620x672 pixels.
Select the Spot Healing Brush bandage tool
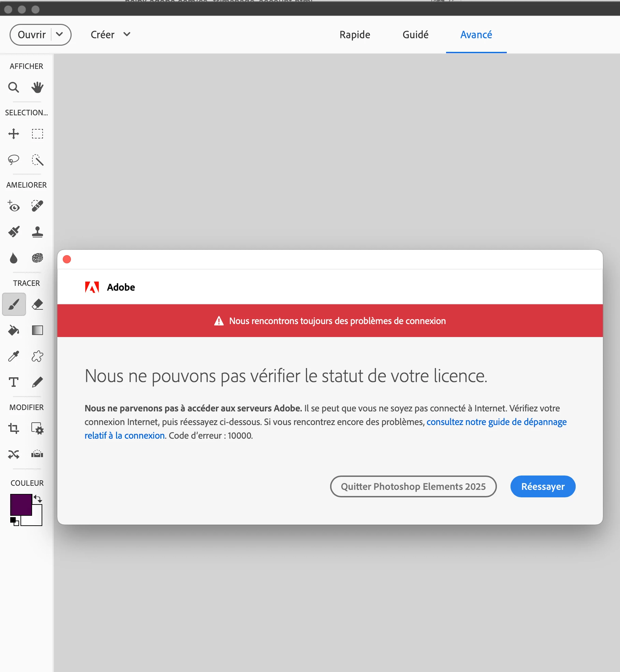(38, 206)
